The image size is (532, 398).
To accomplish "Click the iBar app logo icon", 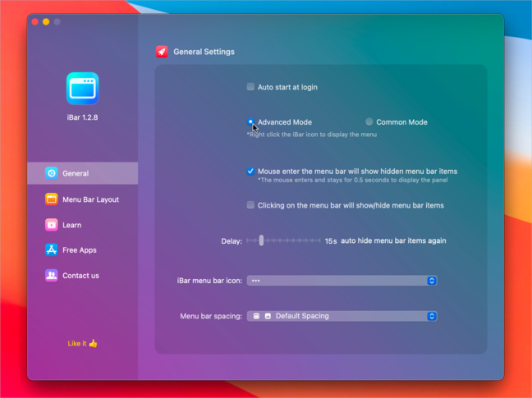I will [82, 88].
